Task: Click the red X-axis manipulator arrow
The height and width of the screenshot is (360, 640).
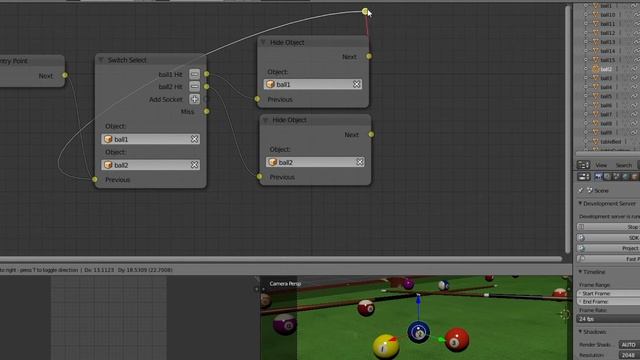Action: pos(393,339)
